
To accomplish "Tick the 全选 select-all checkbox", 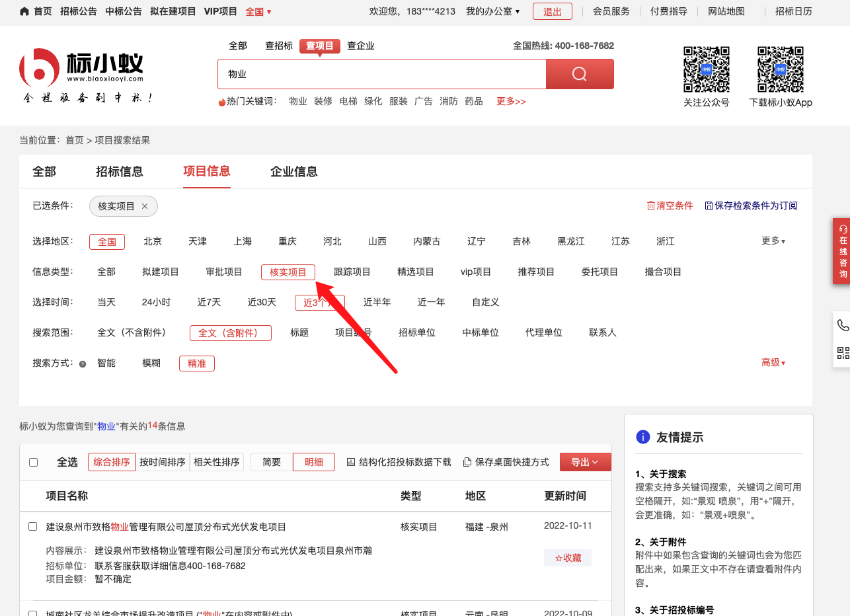I will click(34, 462).
